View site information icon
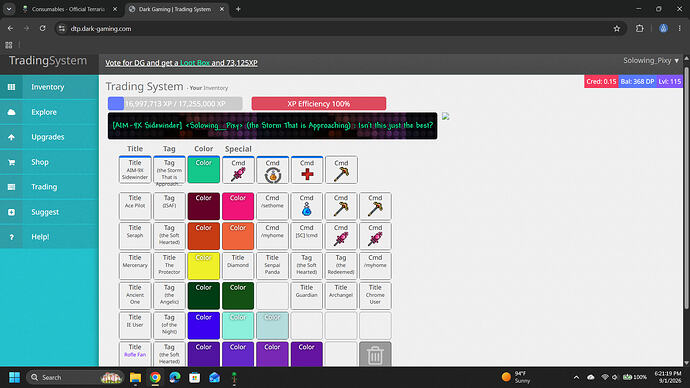Image resolution: width=690 pixels, height=388 pixels. click(62, 29)
